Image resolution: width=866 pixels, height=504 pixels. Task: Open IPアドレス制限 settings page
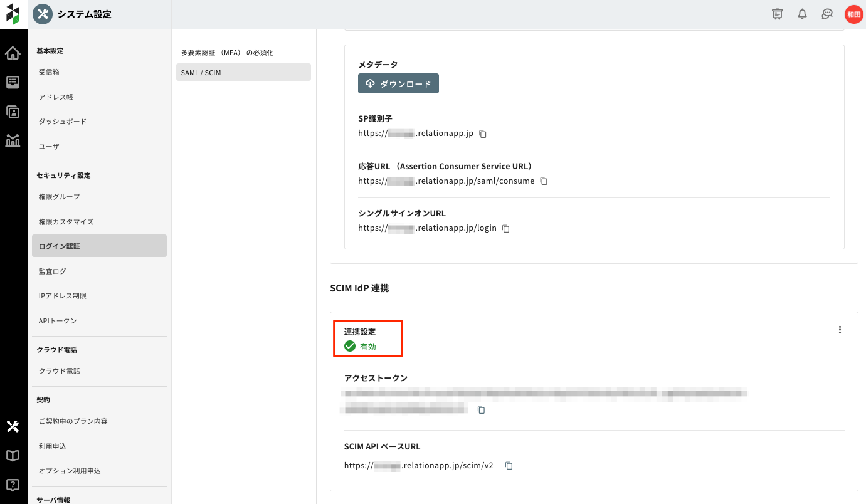(x=63, y=296)
